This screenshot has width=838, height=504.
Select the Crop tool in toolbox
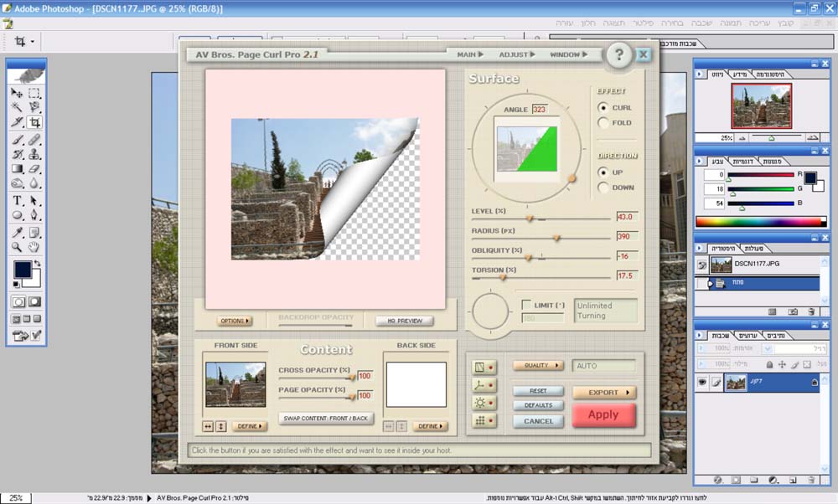[x=34, y=122]
